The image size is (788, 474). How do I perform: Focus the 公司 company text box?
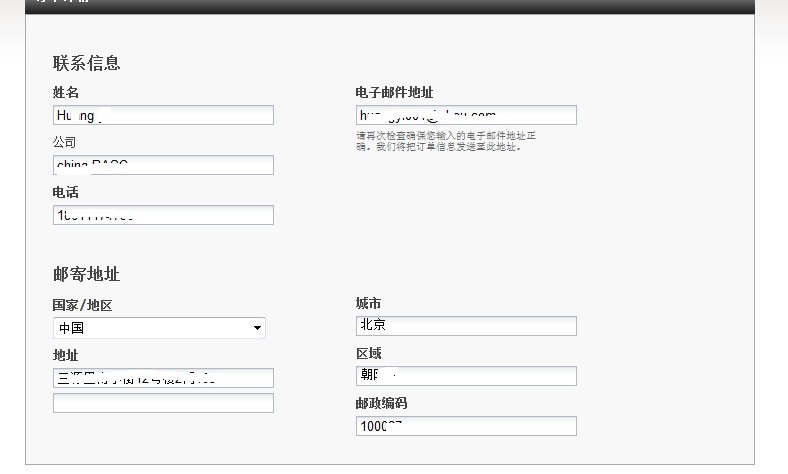point(163,165)
